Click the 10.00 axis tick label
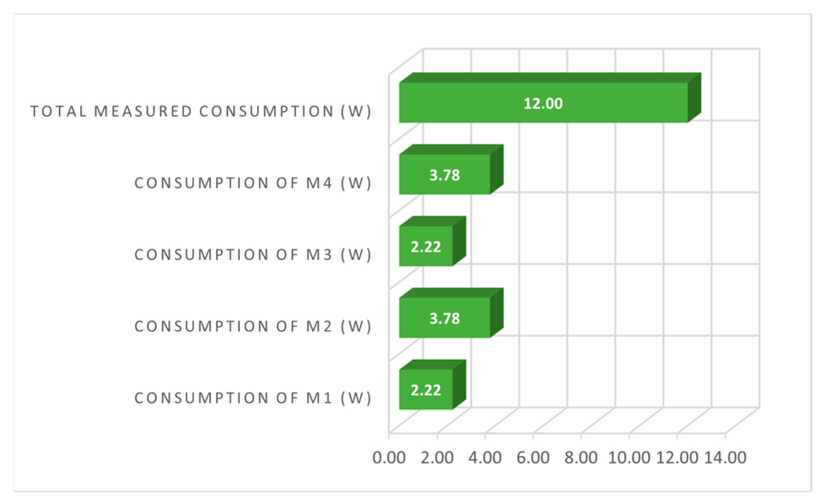Image resolution: width=821 pixels, height=504 pixels. tap(629, 458)
